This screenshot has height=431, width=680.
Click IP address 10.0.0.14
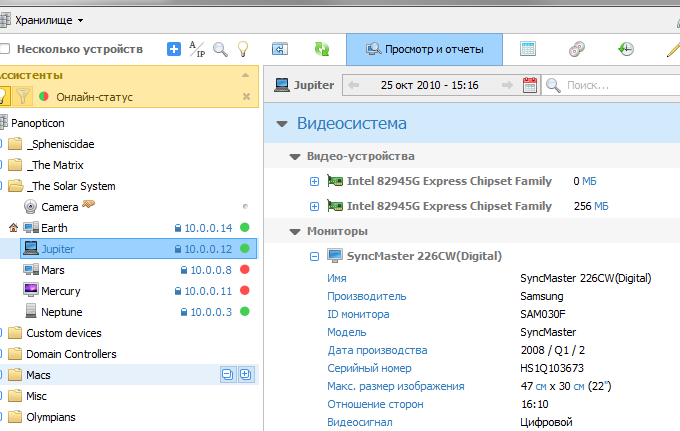pyautogui.click(x=209, y=228)
